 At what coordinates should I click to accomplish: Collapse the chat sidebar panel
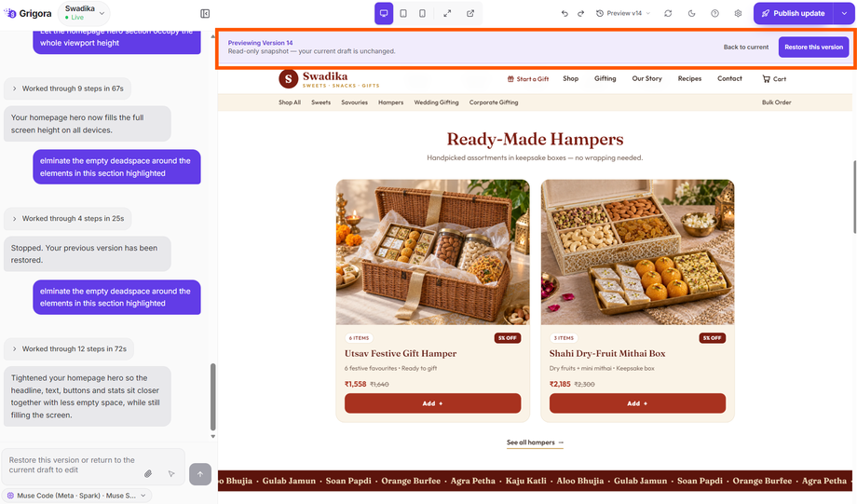tap(205, 14)
